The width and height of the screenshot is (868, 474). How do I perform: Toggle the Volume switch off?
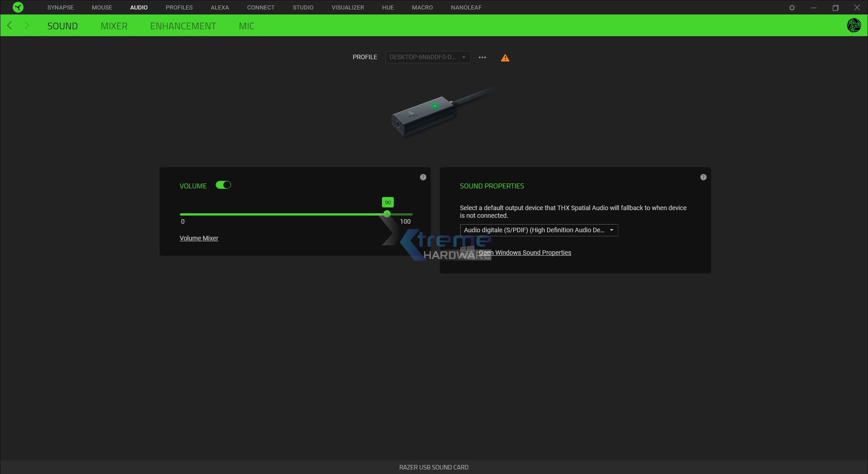tap(223, 185)
